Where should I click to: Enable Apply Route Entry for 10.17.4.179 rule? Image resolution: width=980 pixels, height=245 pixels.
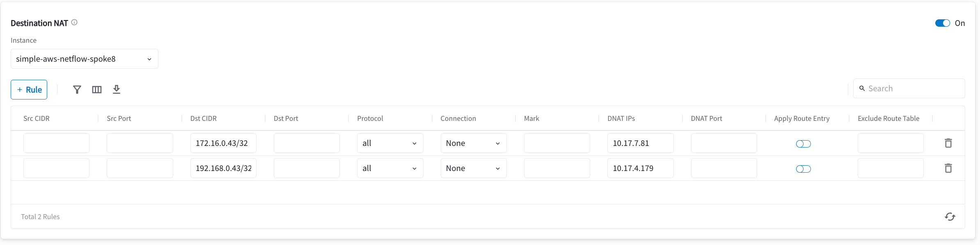tap(804, 169)
